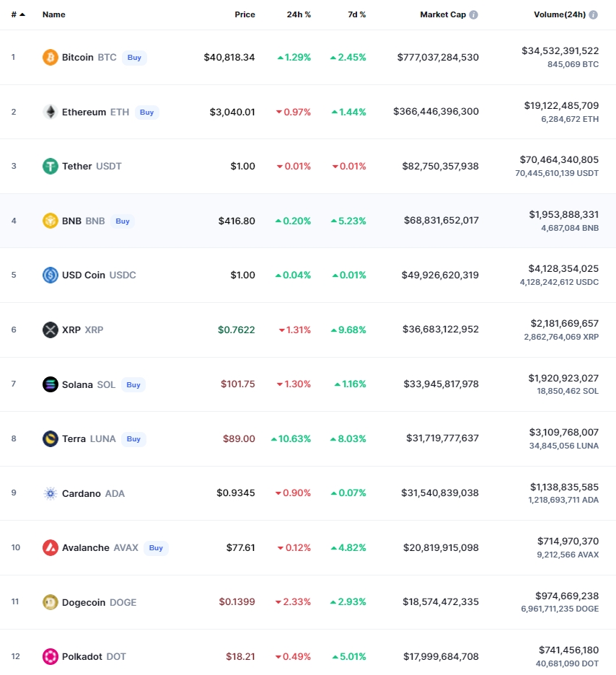Select the BNB market cap value
The image size is (616, 675).
(441, 221)
